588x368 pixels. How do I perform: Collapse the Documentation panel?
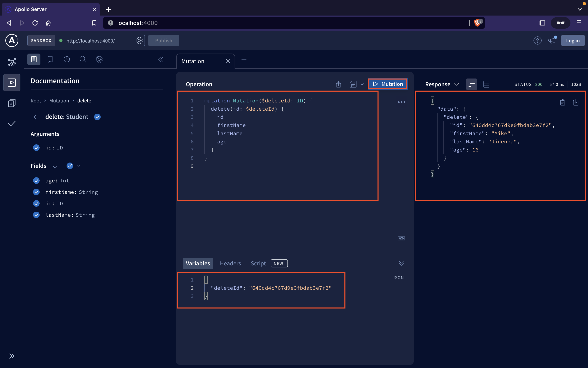tap(161, 59)
